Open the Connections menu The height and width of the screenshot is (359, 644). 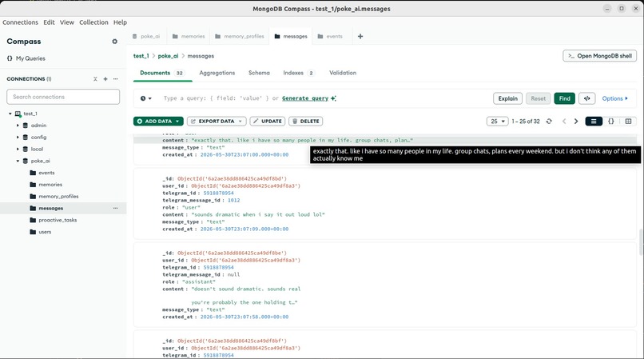(20, 22)
